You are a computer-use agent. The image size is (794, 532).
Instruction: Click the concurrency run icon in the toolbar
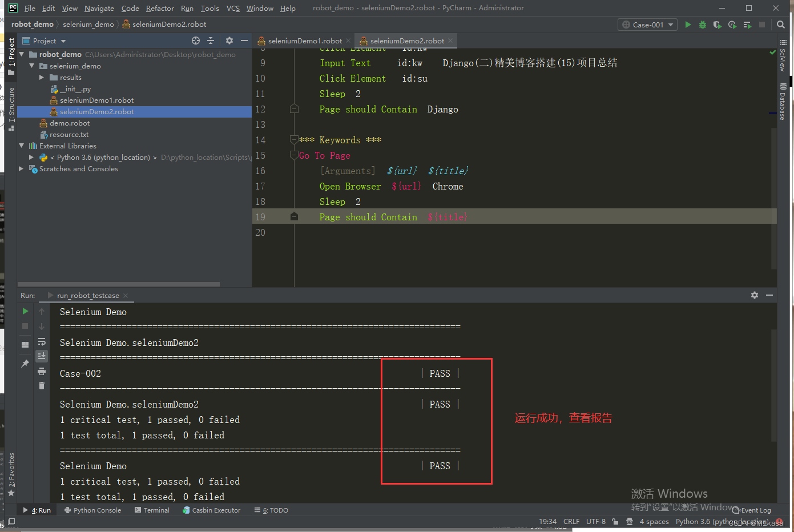pyautogui.click(x=747, y=25)
